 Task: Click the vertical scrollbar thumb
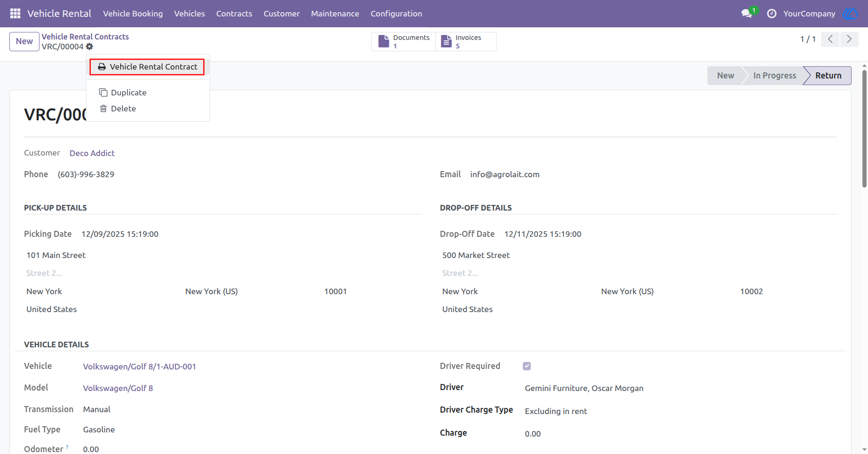point(864,128)
